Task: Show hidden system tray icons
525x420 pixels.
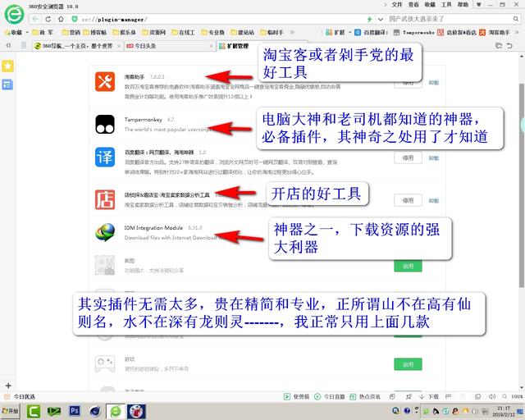Action: coord(417,409)
